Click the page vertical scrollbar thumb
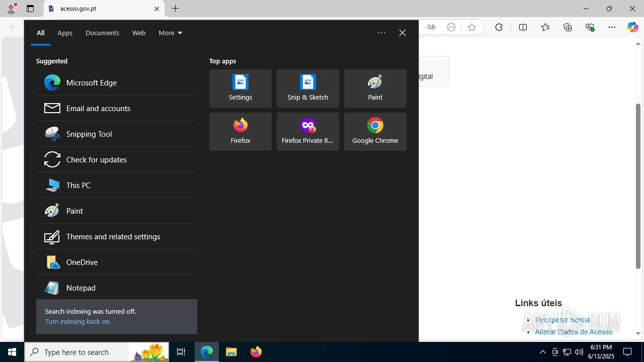This screenshot has width=644, height=362. pos(638,186)
